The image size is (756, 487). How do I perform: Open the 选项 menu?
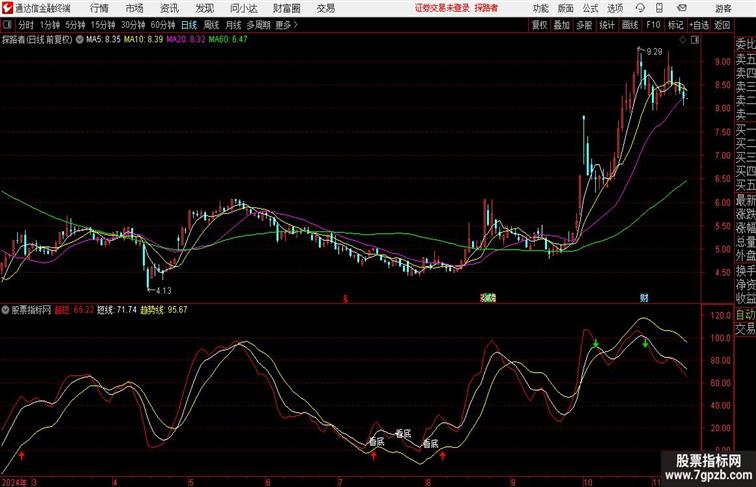point(615,8)
